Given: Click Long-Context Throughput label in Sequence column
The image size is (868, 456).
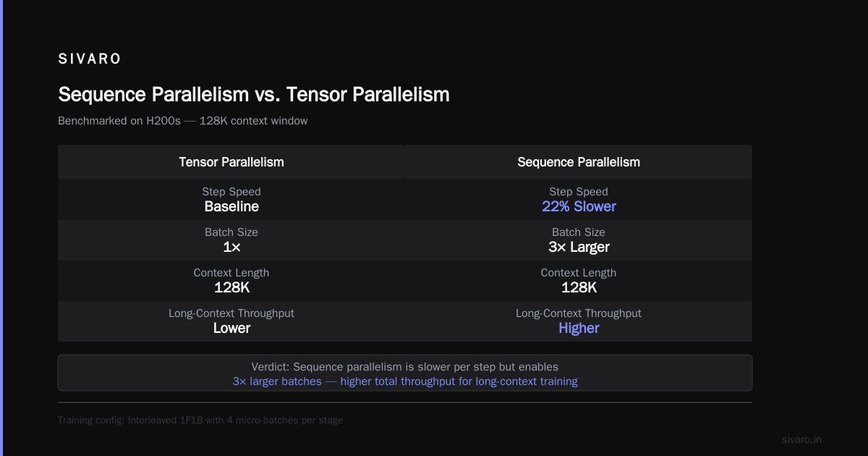Looking at the screenshot, I should 579,313.
